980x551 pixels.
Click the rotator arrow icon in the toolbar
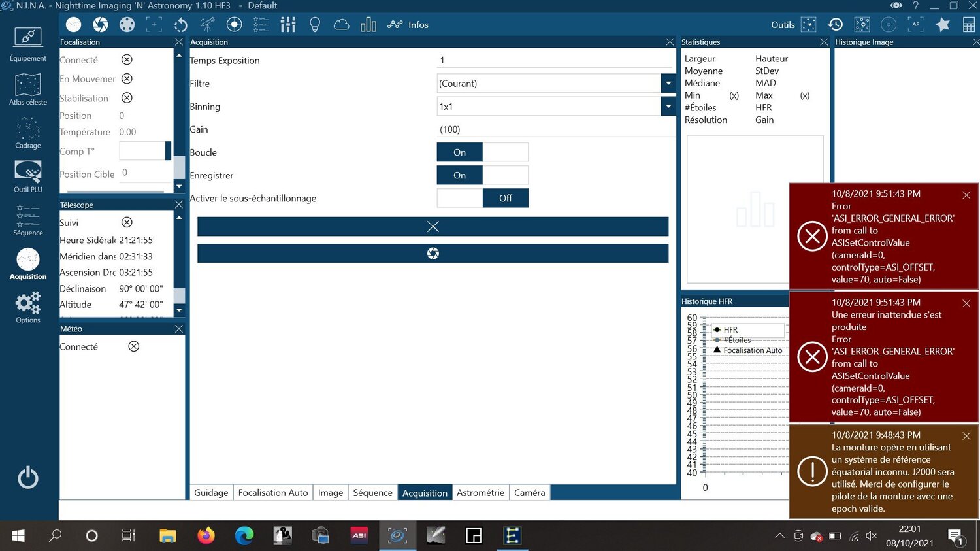181,25
